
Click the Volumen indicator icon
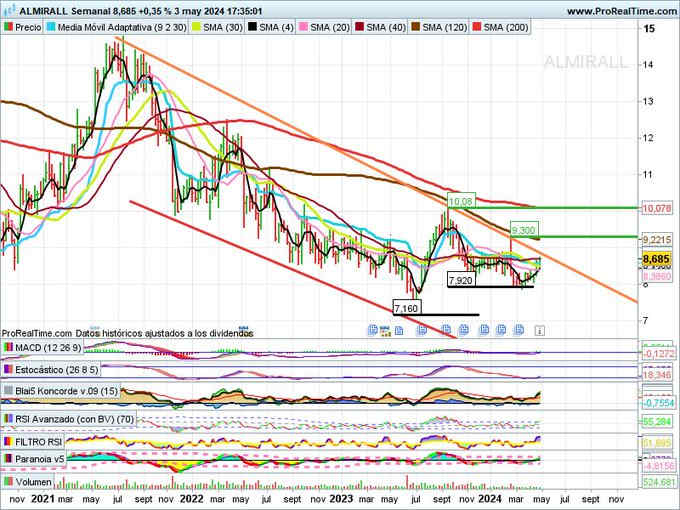tap(8, 482)
